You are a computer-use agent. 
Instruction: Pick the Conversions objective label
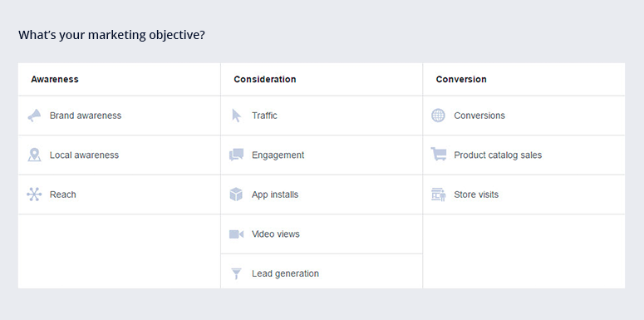click(479, 116)
